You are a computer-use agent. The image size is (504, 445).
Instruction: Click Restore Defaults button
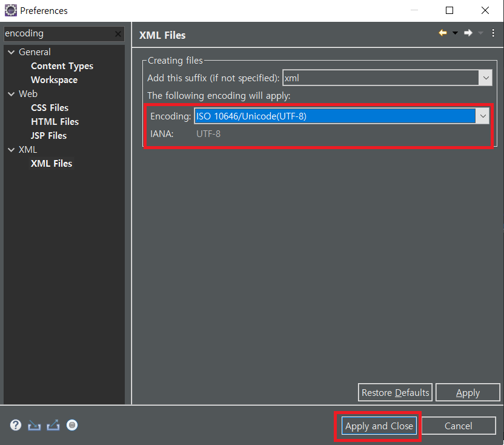(395, 392)
